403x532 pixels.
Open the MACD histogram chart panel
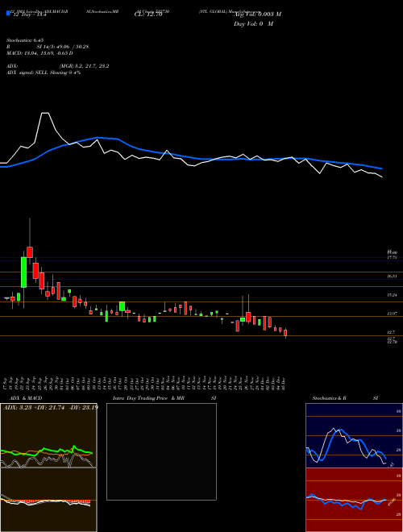[48, 500]
